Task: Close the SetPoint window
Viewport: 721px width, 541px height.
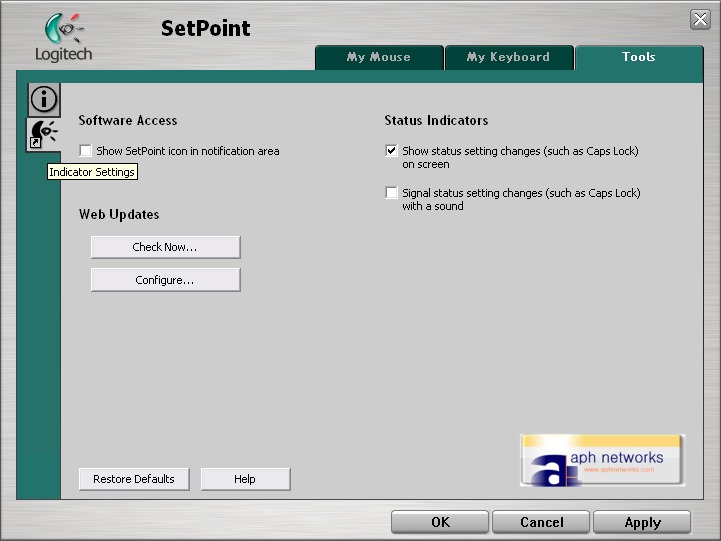Action: (x=700, y=20)
